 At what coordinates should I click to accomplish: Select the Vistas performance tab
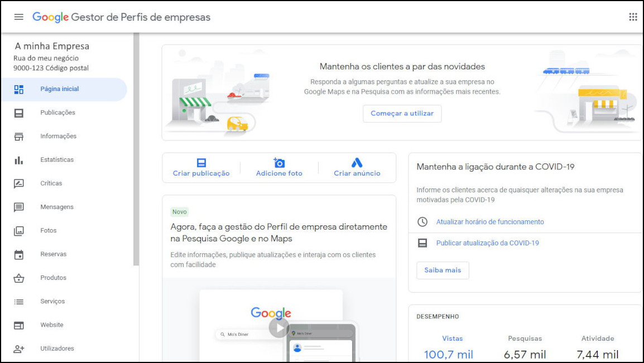[x=452, y=339]
